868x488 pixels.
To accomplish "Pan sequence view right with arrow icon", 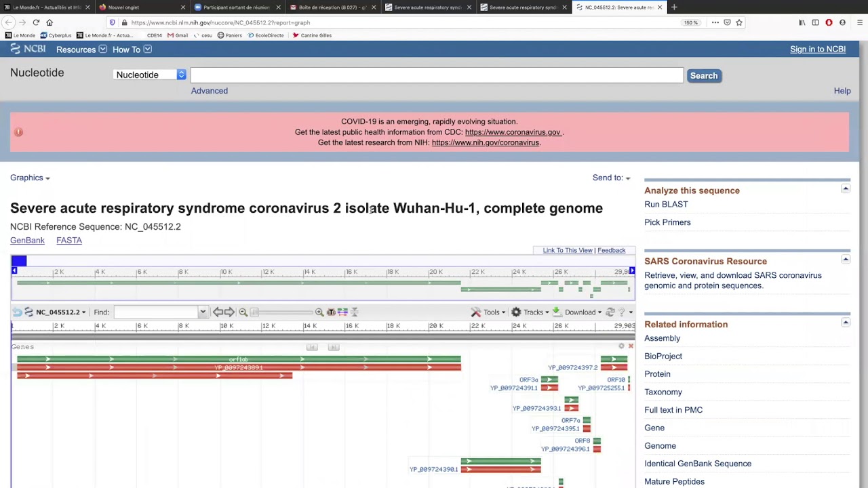I will point(229,312).
